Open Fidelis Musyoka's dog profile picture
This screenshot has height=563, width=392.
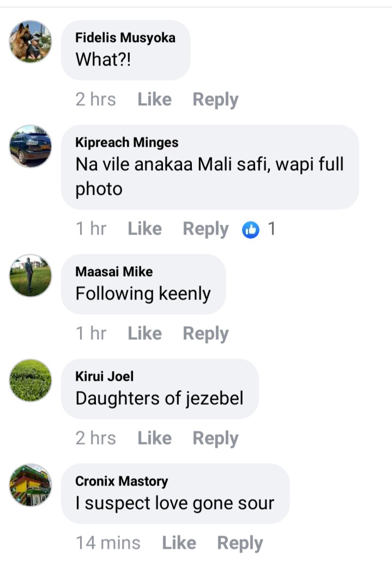30,41
